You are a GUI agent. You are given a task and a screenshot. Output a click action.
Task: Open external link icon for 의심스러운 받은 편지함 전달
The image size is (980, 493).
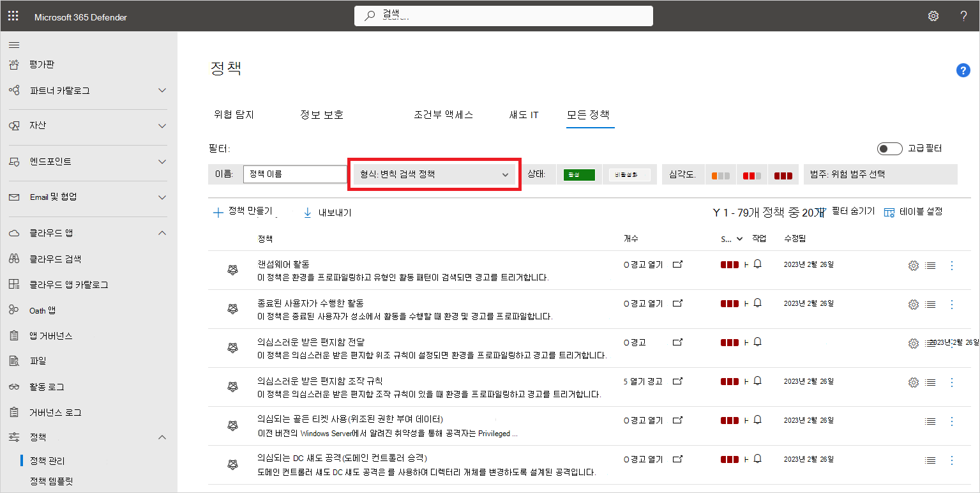coord(678,342)
